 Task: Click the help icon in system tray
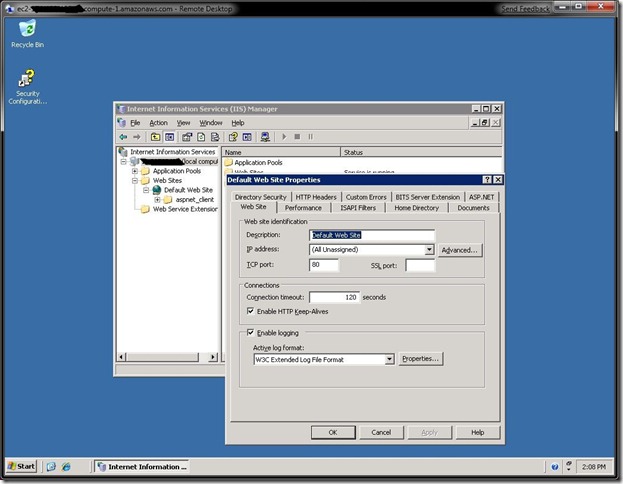tap(555, 467)
